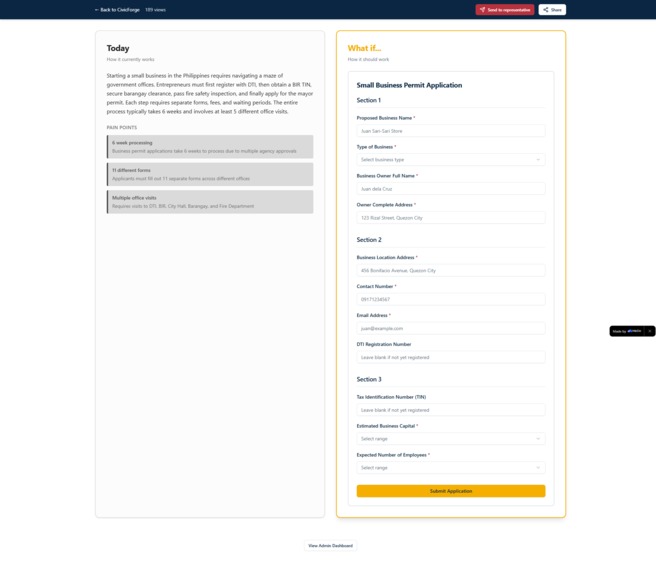Select Multiple office visits pain point

(x=210, y=202)
